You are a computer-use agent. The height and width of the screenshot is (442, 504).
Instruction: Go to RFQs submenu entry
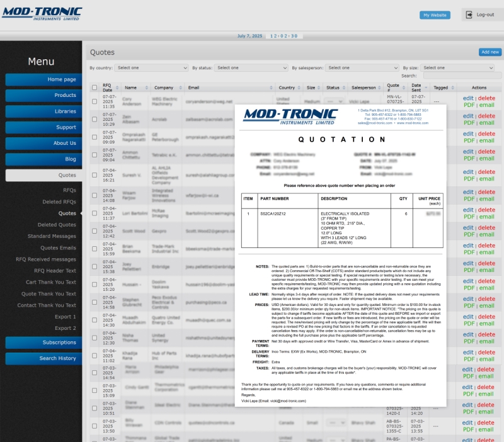point(69,190)
